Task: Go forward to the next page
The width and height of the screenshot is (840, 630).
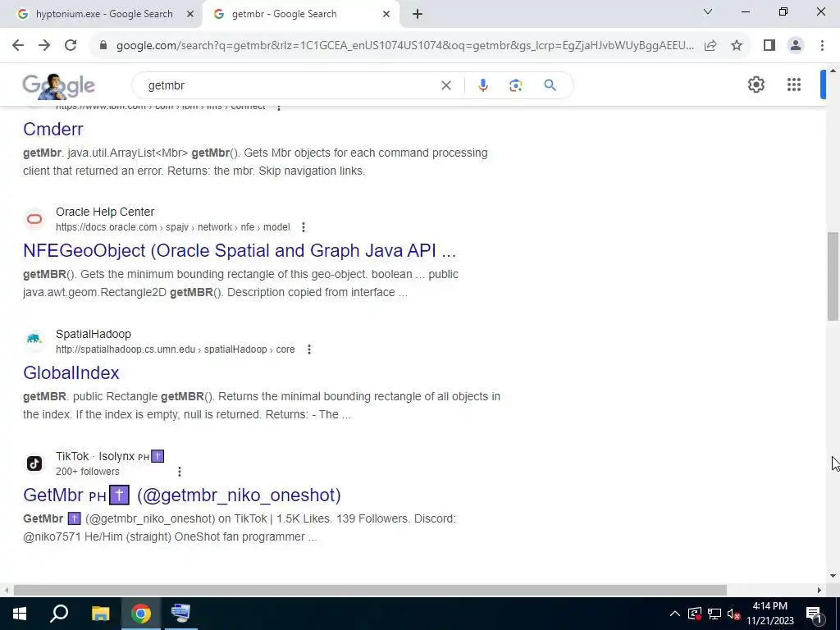Action: click(x=44, y=46)
